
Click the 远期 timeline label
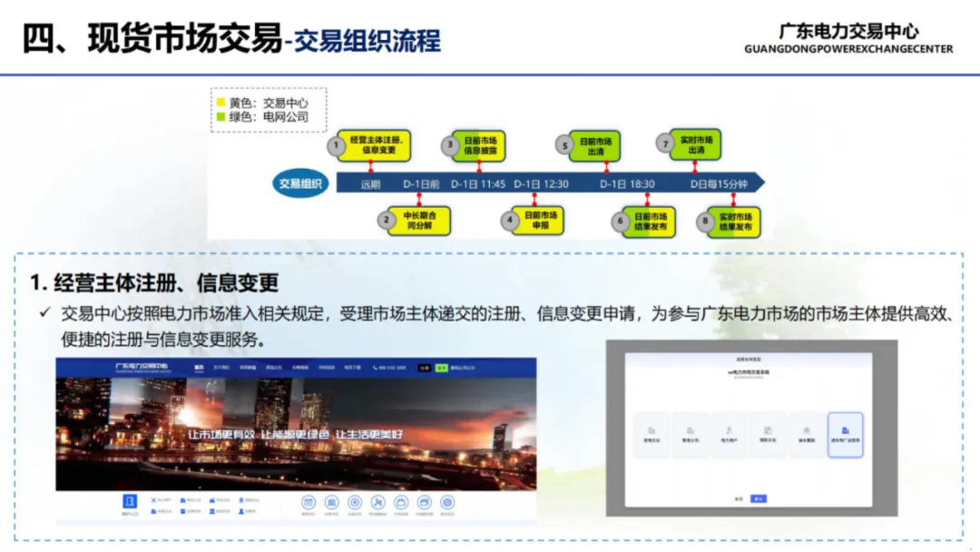(370, 184)
